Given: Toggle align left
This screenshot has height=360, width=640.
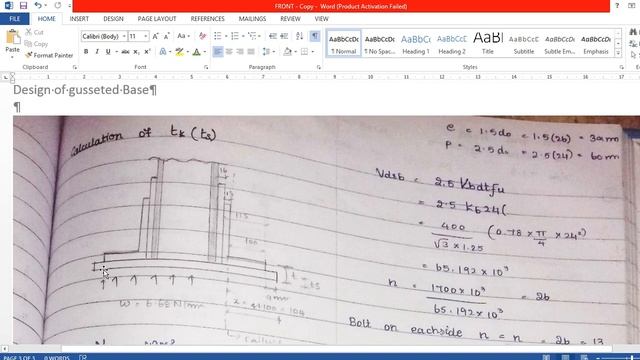Looking at the screenshot, I should click(x=218, y=52).
